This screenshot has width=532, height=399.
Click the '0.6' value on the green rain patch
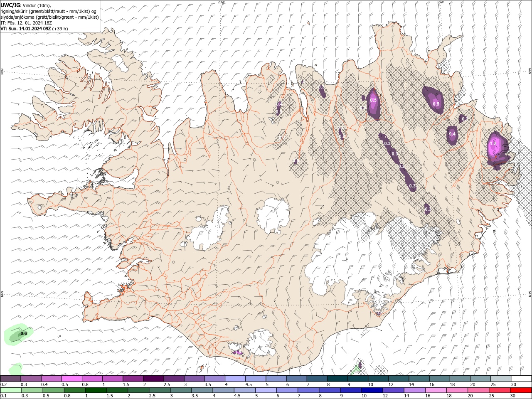pyautogui.click(x=24, y=333)
